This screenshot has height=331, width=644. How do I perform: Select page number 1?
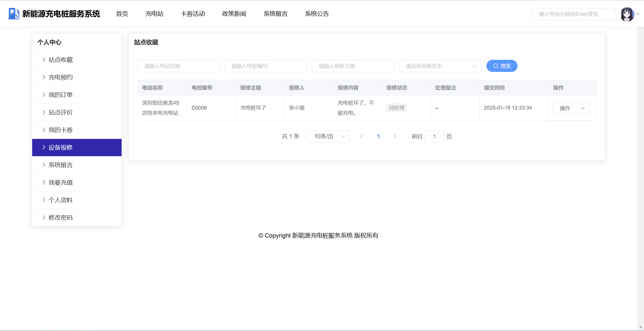(378, 137)
